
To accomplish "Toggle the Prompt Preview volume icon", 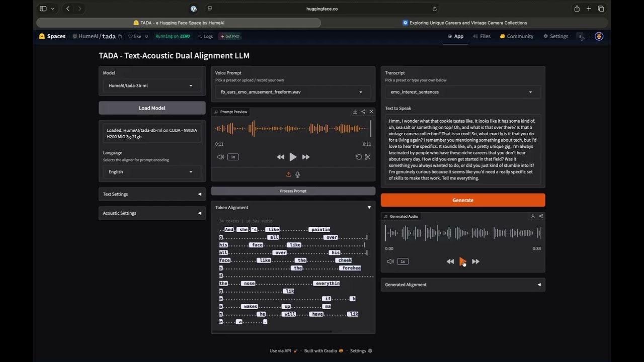I will pos(220,157).
